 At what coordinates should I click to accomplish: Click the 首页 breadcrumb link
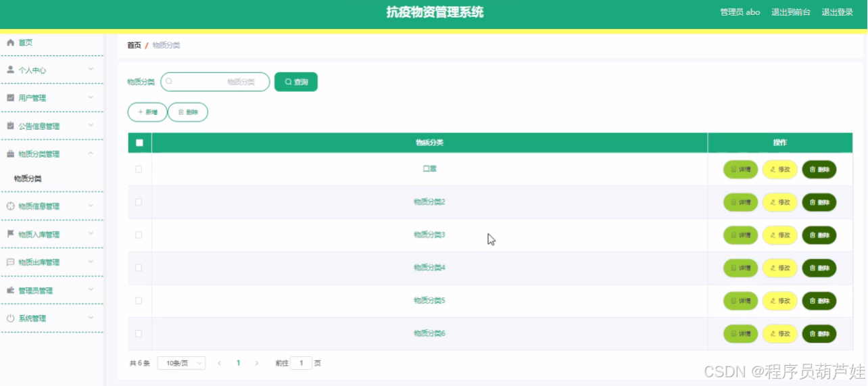[135, 45]
